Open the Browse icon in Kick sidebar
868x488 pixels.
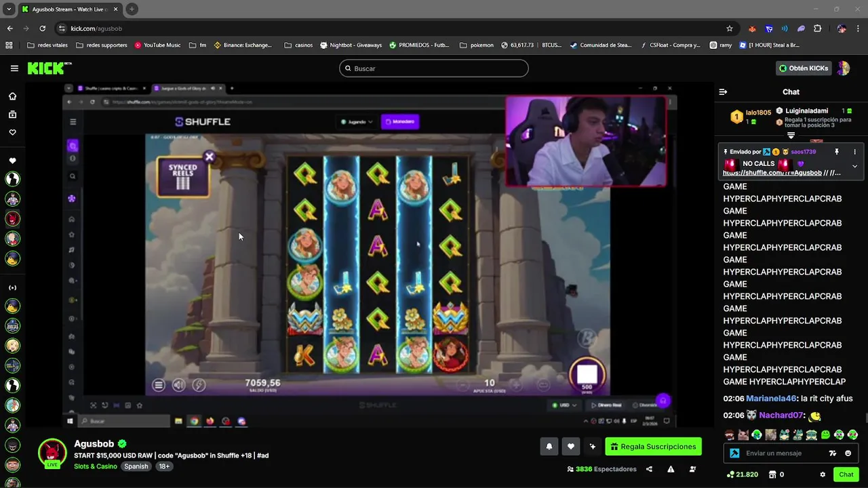point(12,115)
